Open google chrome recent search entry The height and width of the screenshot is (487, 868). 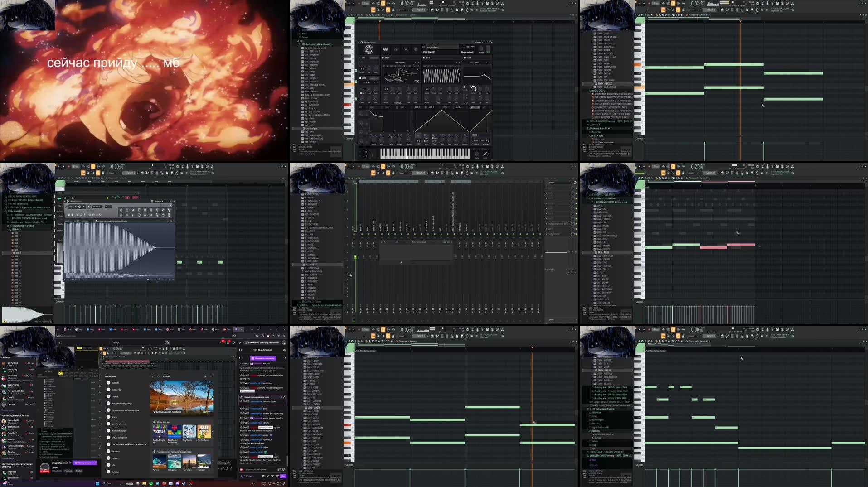[119, 424]
